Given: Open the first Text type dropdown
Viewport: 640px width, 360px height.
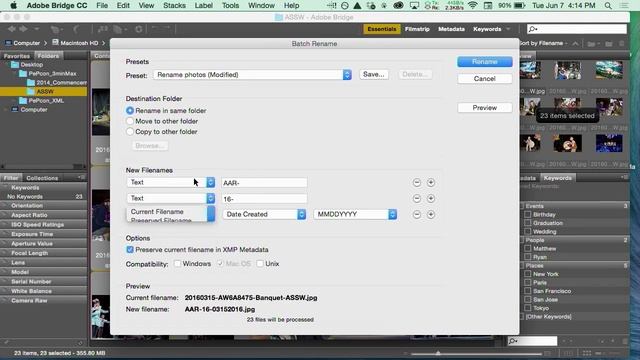Looking at the screenshot, I should point(171,182).
